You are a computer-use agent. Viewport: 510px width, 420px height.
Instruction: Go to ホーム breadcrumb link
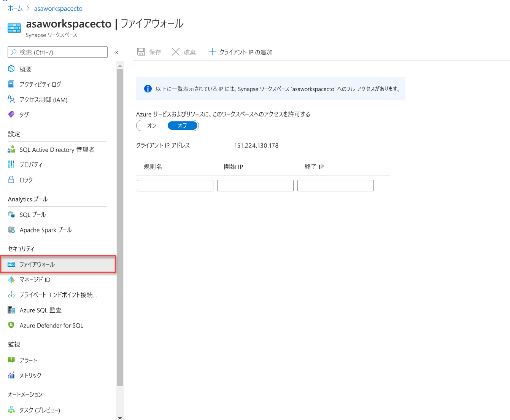pyautogui.click(x=15, y=8)
